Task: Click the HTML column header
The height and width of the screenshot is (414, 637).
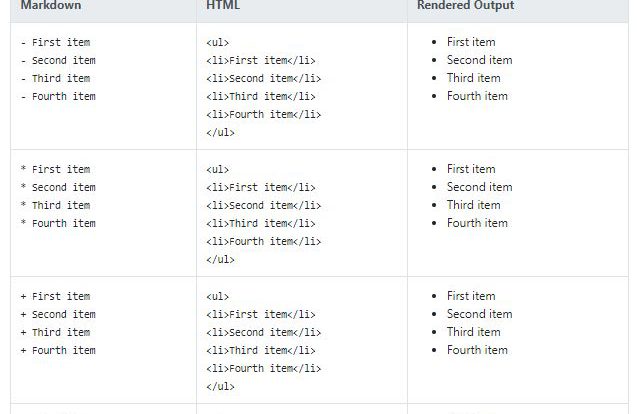Action: click(223, 5)
